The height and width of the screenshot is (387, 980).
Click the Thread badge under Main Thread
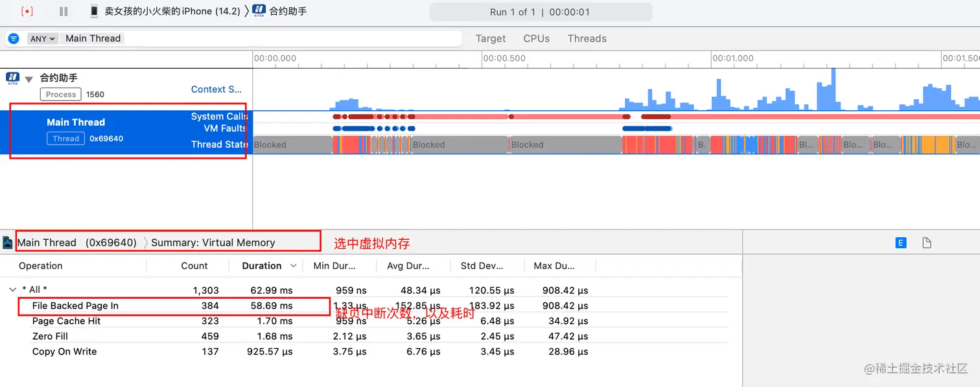pyautogui.click(x=65, y=138)
